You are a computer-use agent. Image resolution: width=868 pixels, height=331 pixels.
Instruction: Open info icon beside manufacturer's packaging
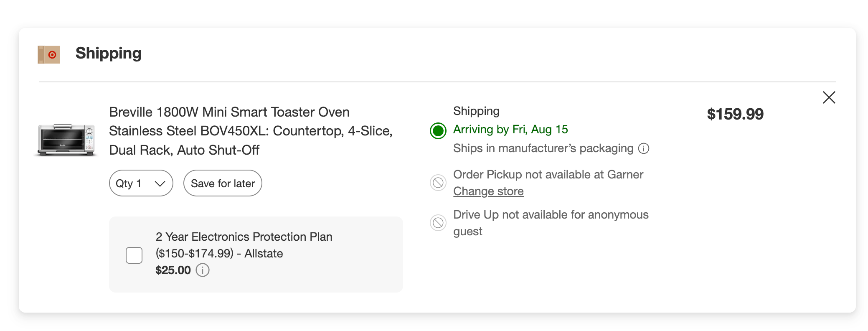point(644,148)
